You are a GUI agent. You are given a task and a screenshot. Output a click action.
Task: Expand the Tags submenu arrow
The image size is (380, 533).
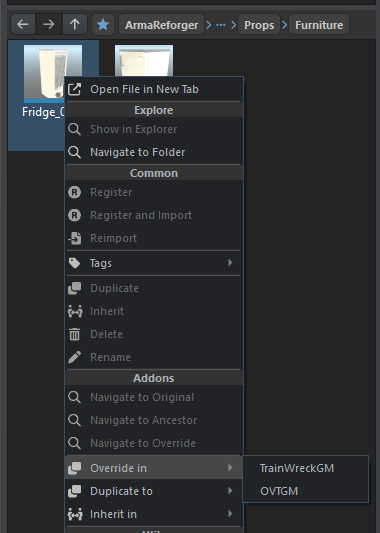[230, 262]
